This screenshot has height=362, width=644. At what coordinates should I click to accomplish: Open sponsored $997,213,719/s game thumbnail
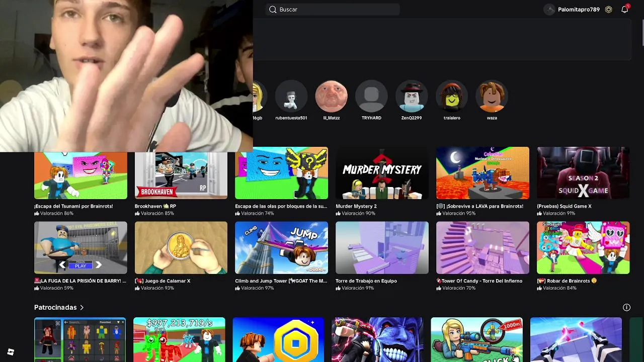(x=179, y=339)
